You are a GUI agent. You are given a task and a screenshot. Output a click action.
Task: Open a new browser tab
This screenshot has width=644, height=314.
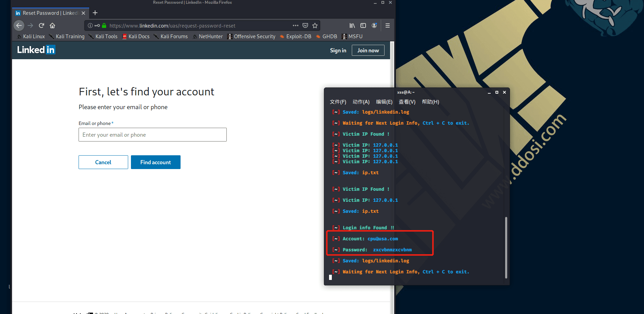(x=95, y=13)
